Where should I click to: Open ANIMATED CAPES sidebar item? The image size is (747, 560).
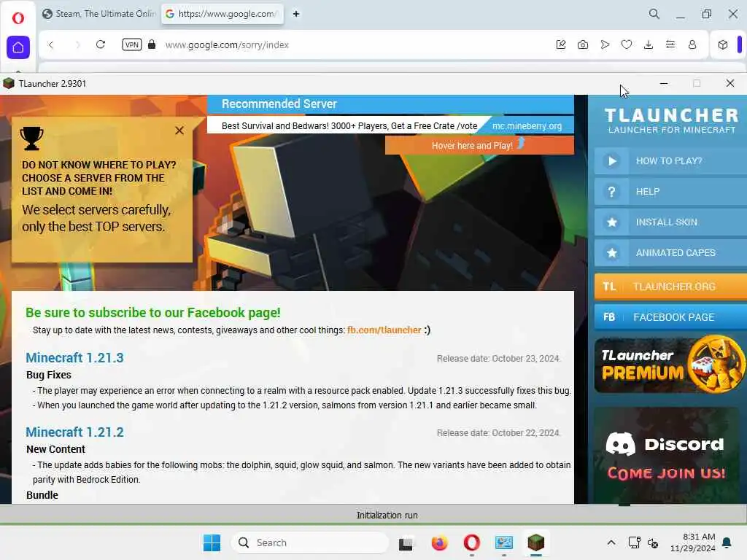tap(670, 252)
